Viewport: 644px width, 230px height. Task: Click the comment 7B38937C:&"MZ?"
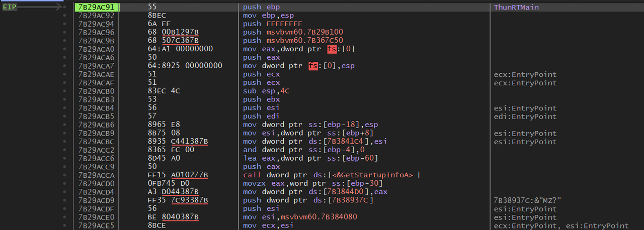(x=526, y=201)
